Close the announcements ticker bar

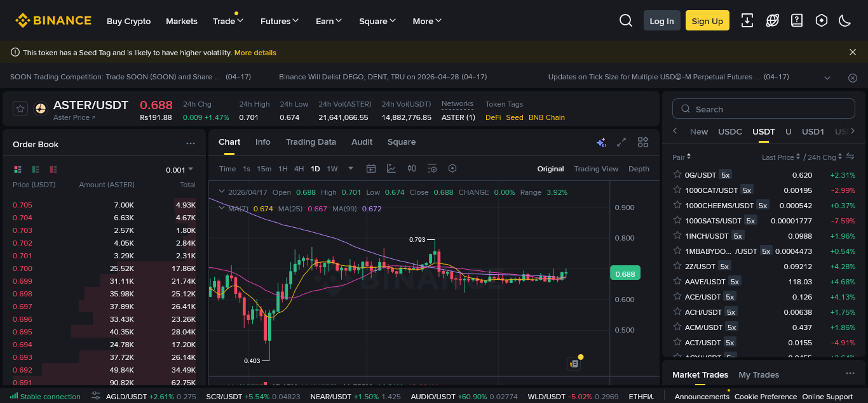tap(853, 77)
